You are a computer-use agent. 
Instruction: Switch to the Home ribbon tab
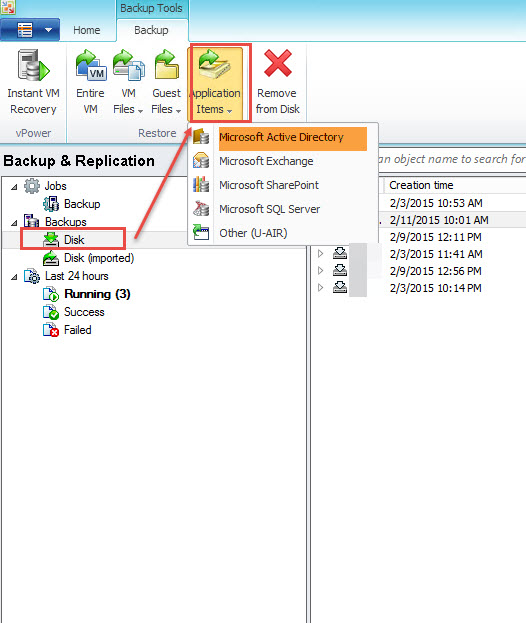(87, 30)
